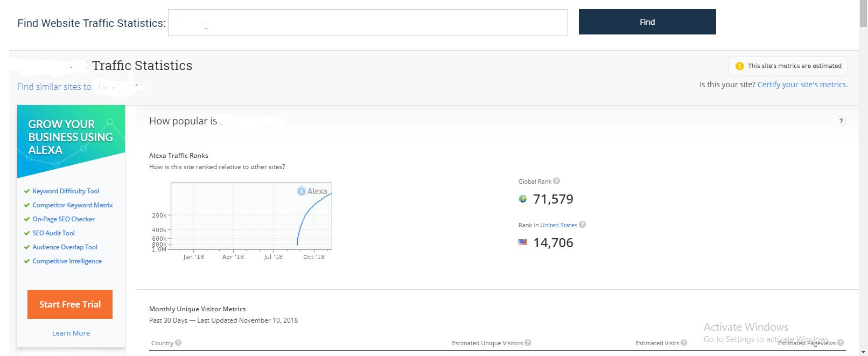Click the Estimated Visits help icon
The height and width of the screenshot is (356, 868).
coord(684,343)
